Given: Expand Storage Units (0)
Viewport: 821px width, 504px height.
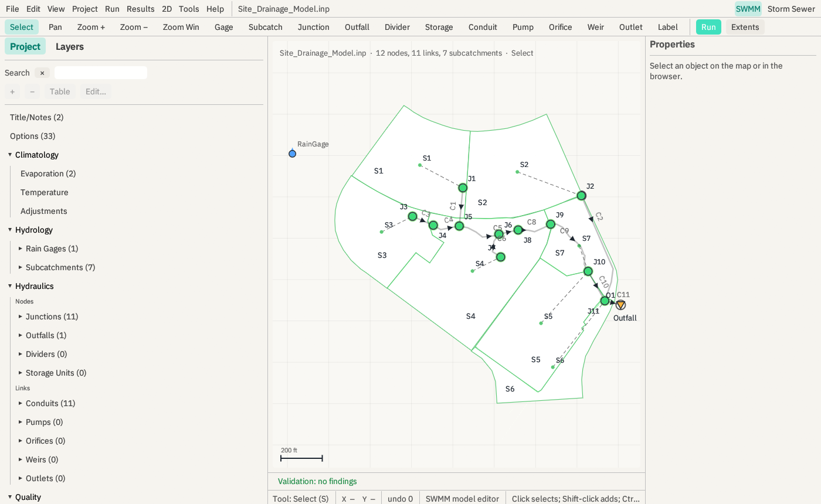Looking at the screenshot, I should tap(21, 373).
